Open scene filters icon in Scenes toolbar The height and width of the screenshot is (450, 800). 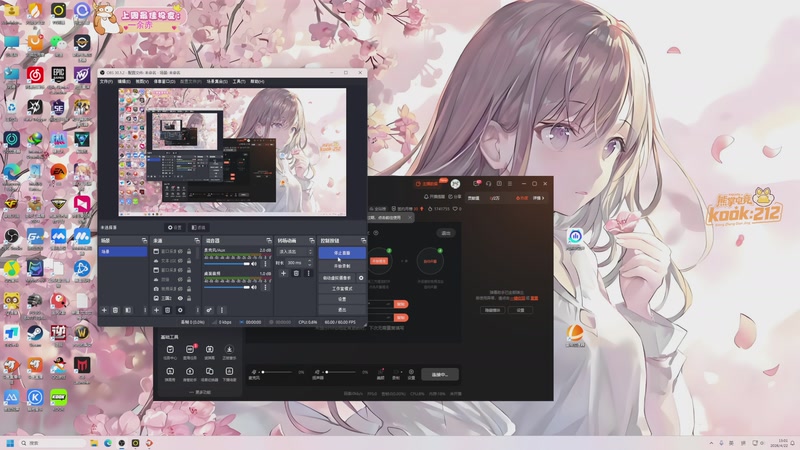(x=128, y=310)
